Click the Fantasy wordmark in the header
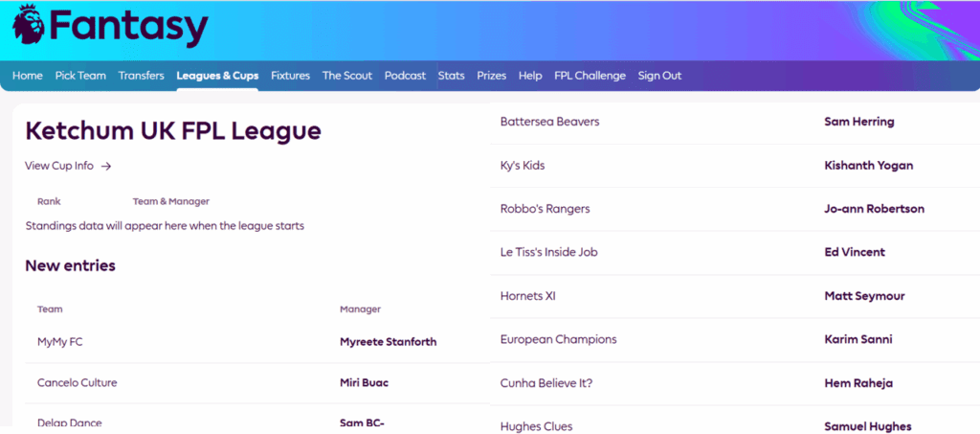The width and height of the screenshot is (980, 434). [x=127, y=29]
